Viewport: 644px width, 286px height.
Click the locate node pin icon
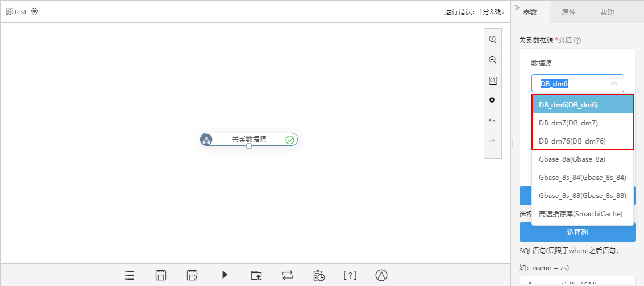tap(492, 100)
